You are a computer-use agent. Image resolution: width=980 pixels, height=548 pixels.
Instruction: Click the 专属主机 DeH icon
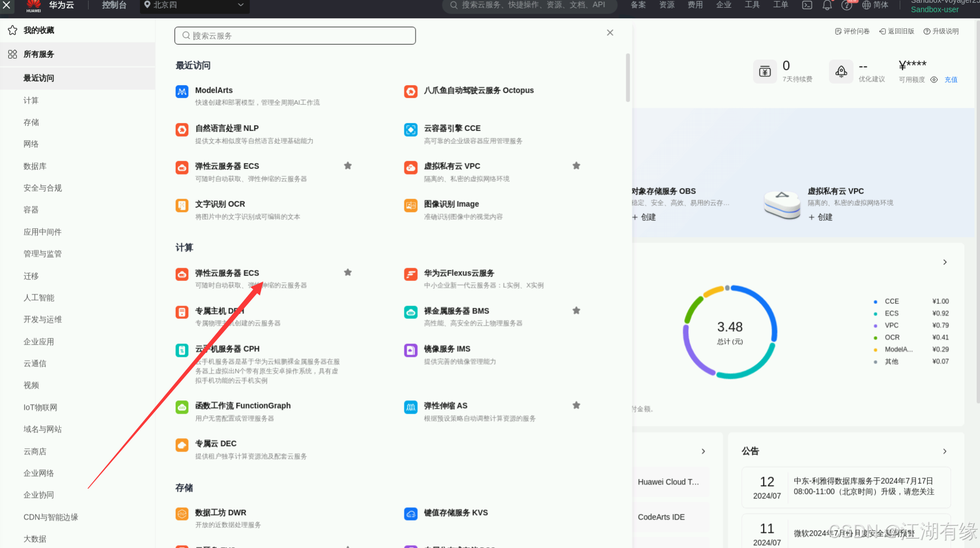click(x=182, y=312)
